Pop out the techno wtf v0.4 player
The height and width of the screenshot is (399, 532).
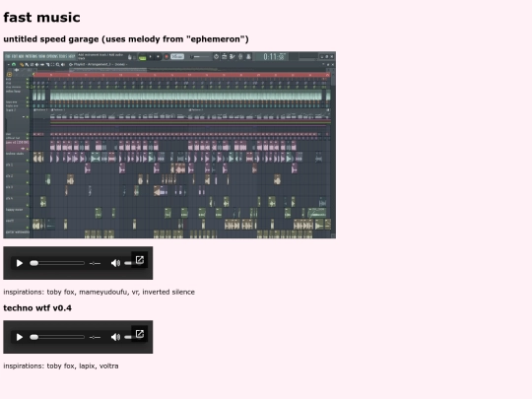140,334
